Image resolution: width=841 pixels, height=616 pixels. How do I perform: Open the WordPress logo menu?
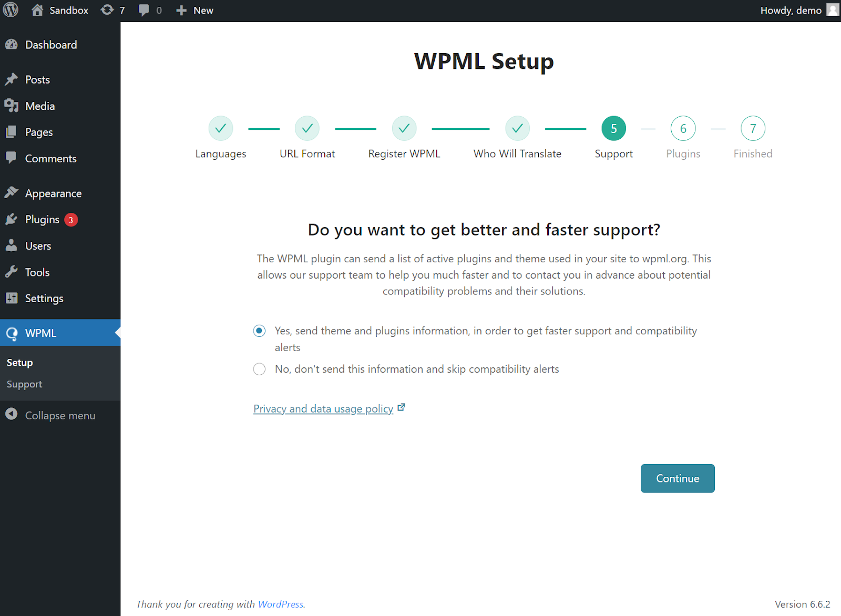11,10
